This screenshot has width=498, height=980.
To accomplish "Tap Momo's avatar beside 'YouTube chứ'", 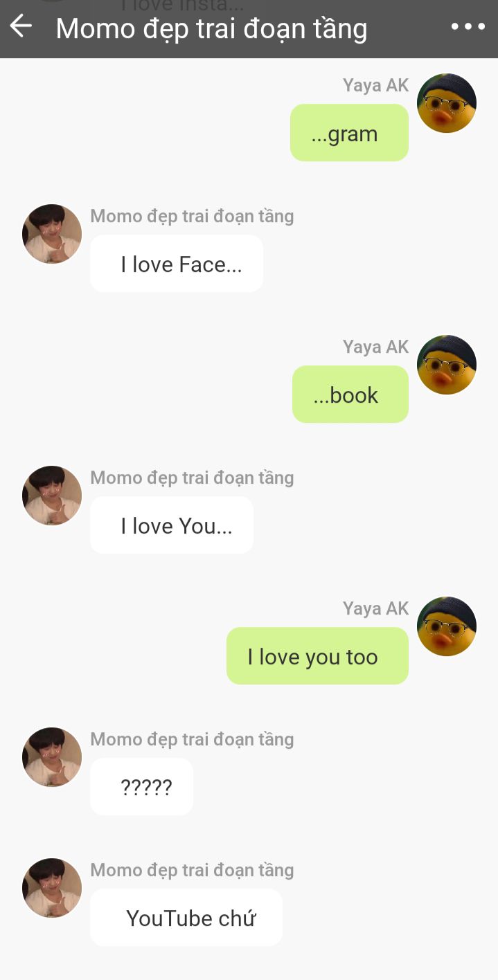I will pyautogui.click(x=52, y=888).
